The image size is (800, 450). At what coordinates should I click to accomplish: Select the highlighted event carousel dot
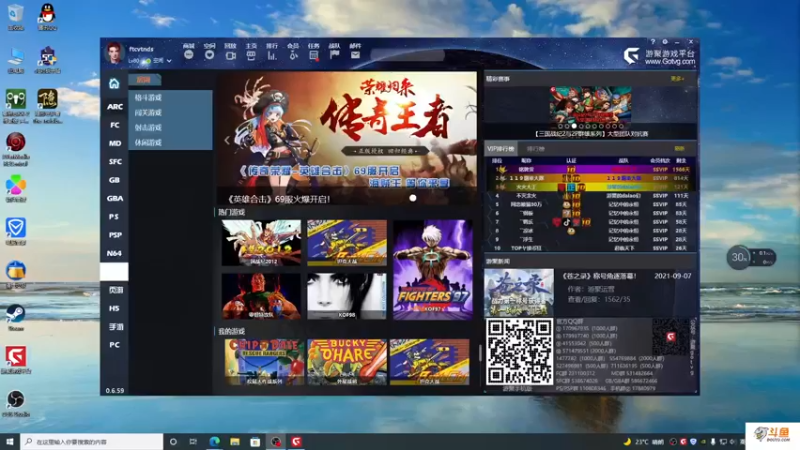[574, 126]
